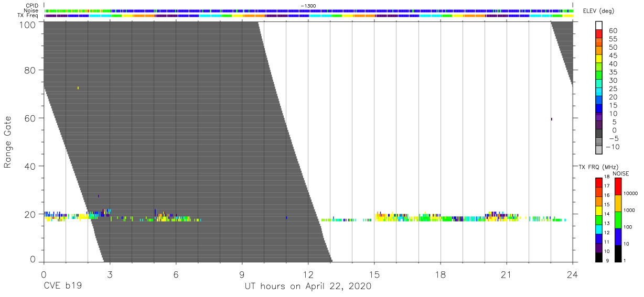Click the isolated yellow data point near range gate 72
The height and width of the screenshot is (297, 644).
point(78,88)
